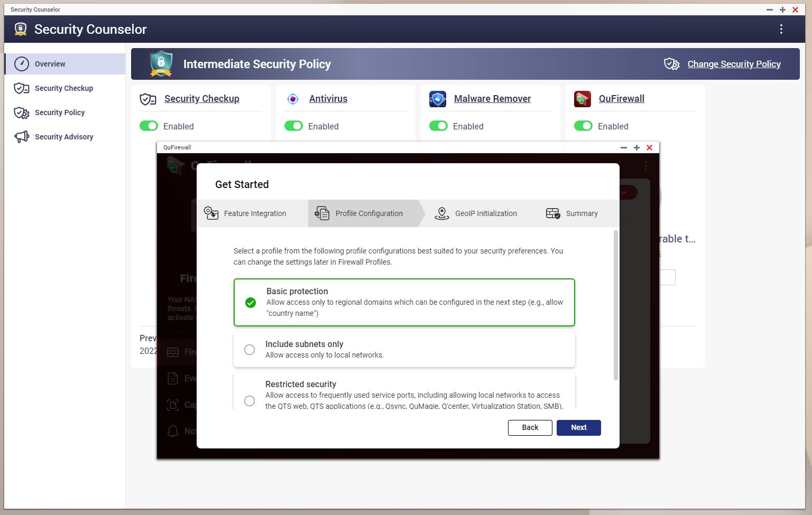This screenshot has width=812, height=515.
Task: Close the QuFirewall window
Action: [650, 148]
